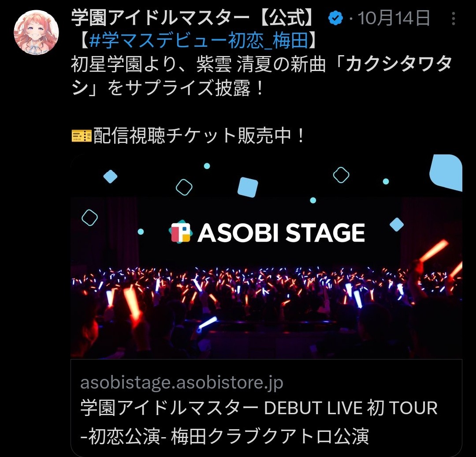The height and width of the screenshot is (457, 476).
Task: Click the yellow ticket emoji
Action: 82,136
